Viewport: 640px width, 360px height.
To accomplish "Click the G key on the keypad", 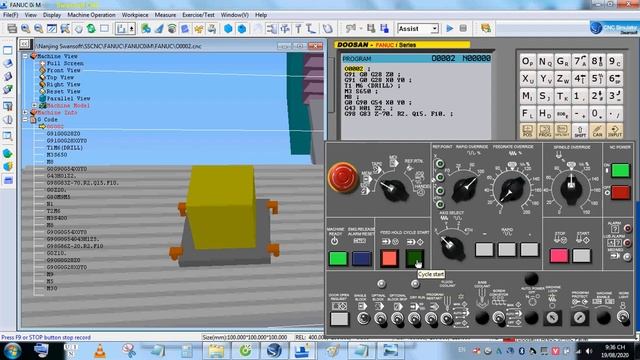I will pyautogui.click(x=562, y=62).
